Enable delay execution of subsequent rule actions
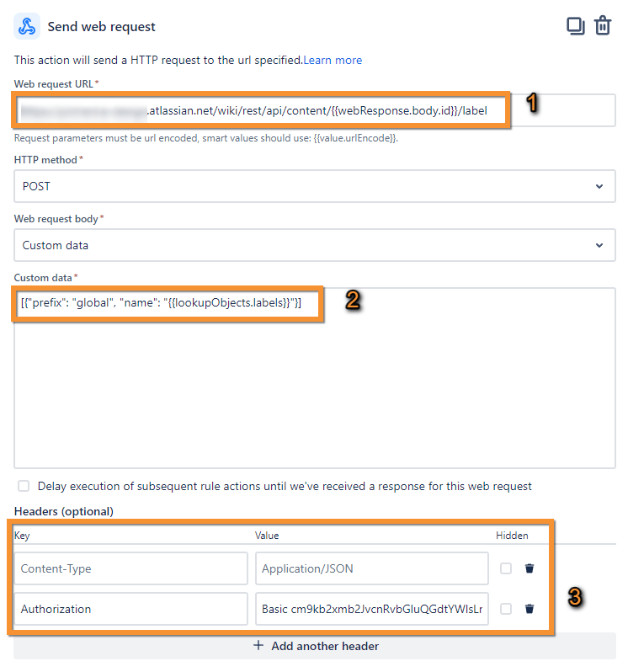 (x=24, y=486)
